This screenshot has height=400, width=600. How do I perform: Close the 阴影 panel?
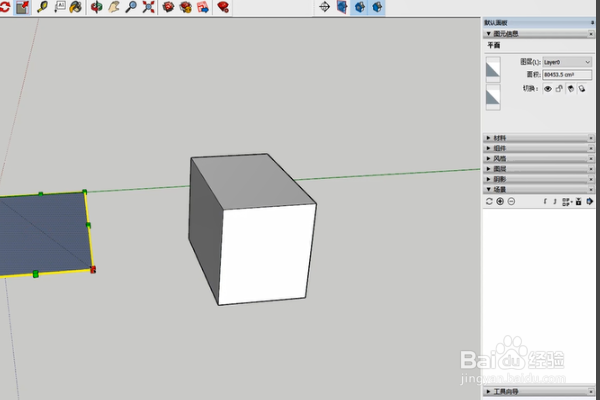point(591,180)
